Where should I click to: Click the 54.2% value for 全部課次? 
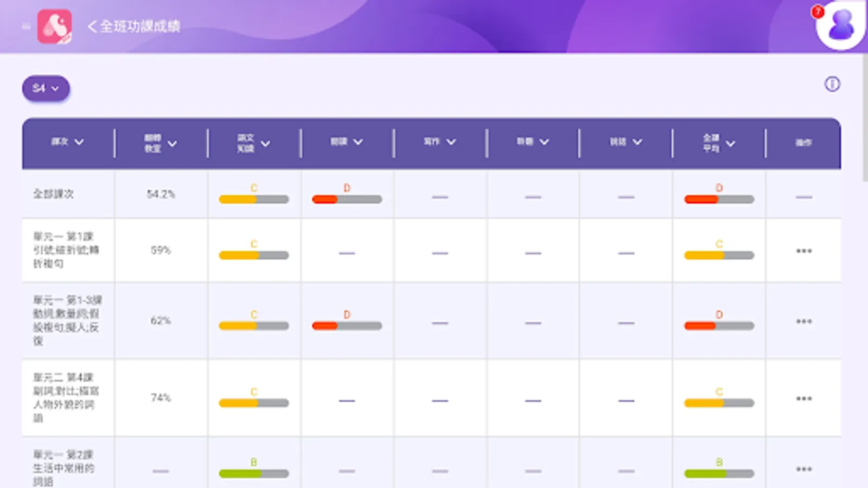point(161,194)
